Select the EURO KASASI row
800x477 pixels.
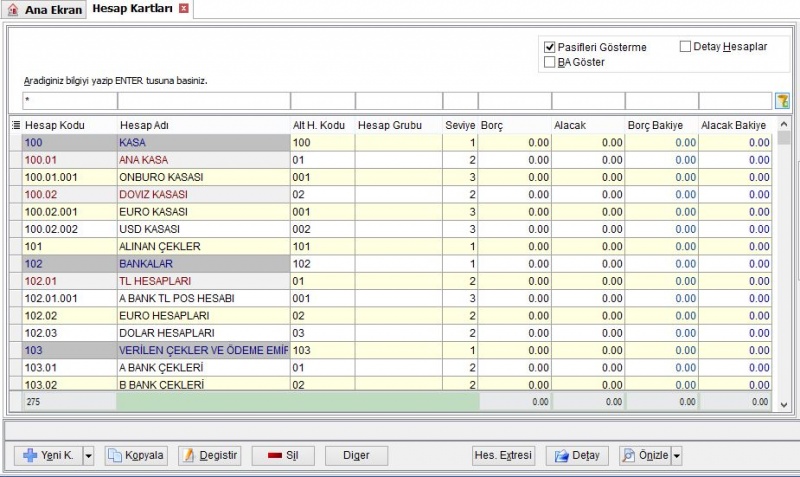[390, 212]
